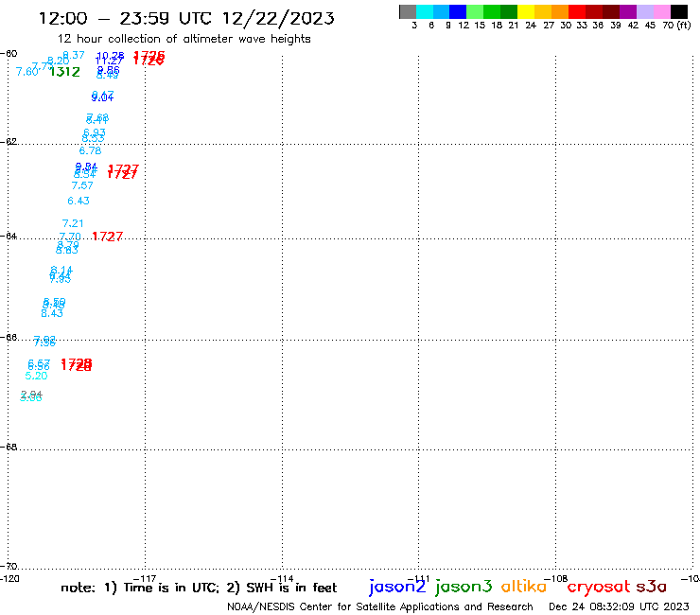Click the title date range '12:00 – 23:59 UTC 12/22/2023'
Image resolution: width=700 pixels, height=615 pixels.
(186, 18)
